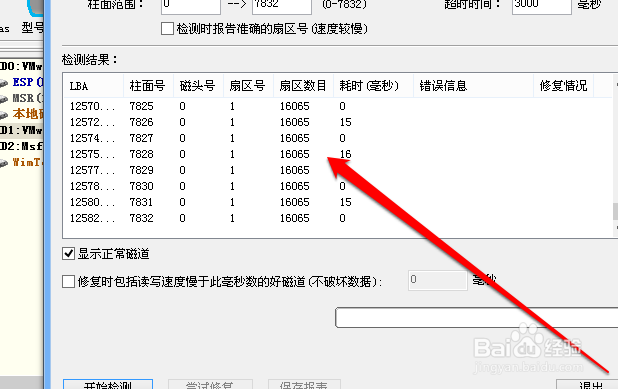Click the ESP partition drive icon

(x=4, y=83)
